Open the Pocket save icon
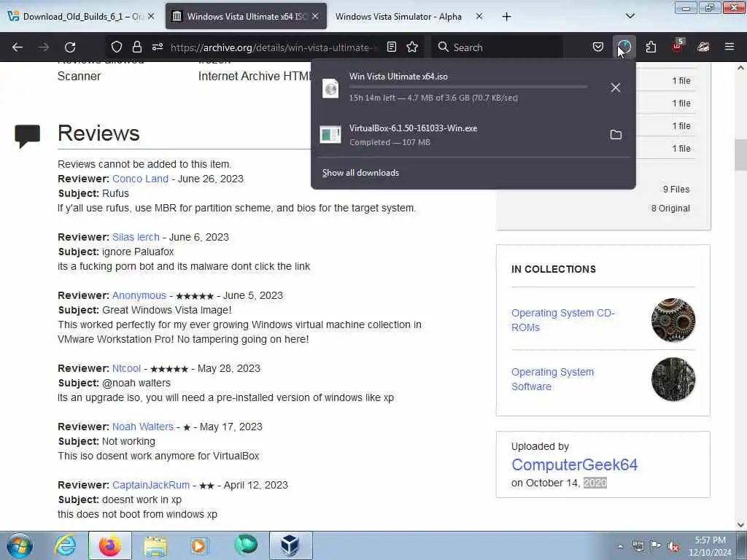 (598, 47)
